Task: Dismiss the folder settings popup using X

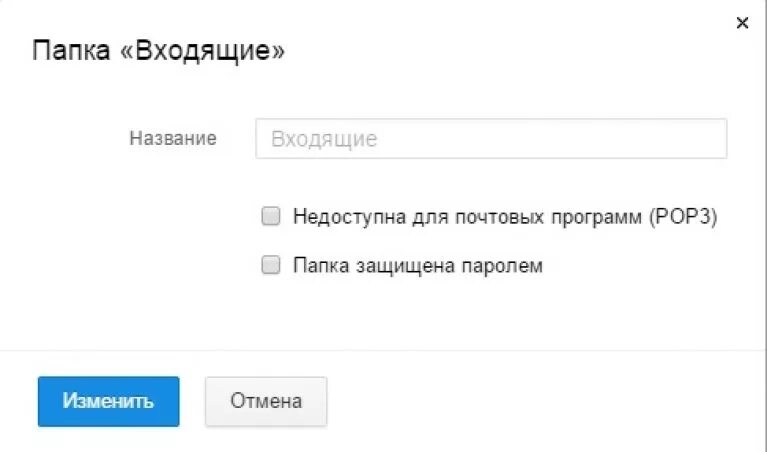Action: tap(742, 23)
